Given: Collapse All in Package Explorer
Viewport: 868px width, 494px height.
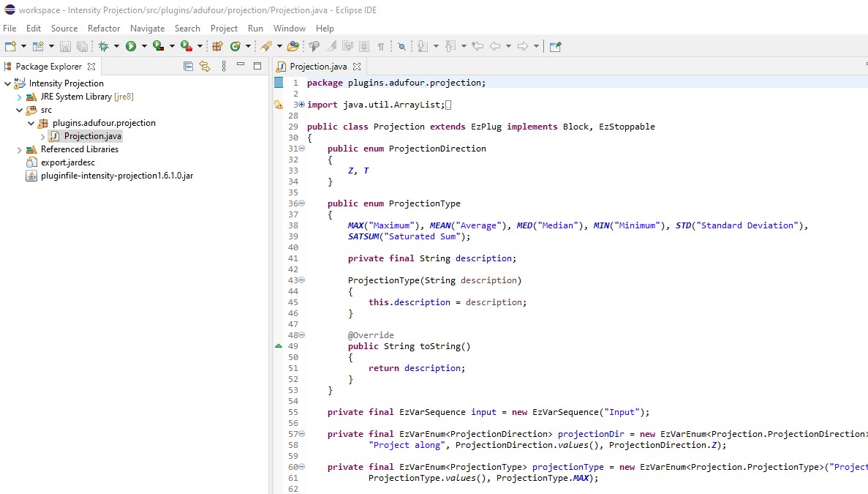Looking at the screenshot, I should coord(188,66).
